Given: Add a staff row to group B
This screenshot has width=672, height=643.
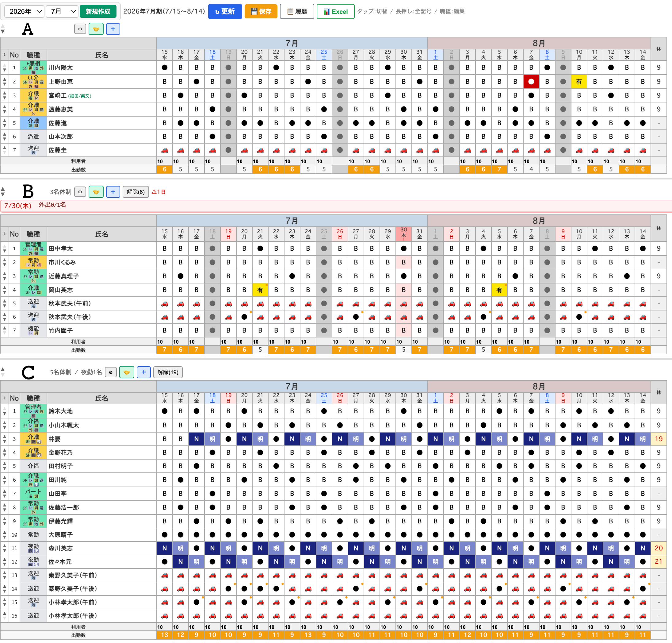Looking at the screenshot, I should click(113, 192).
